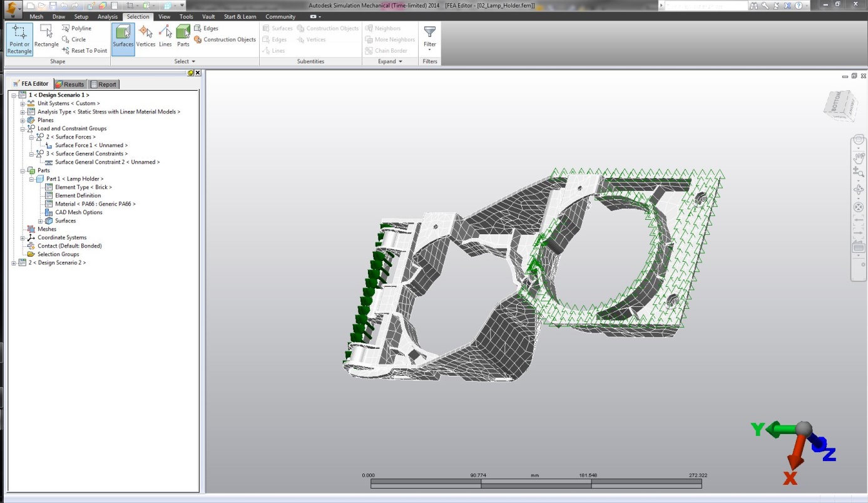This screenshot has height=503, width=868.
Task: Click the satellite dish communication icon
Action: (777, 5)
